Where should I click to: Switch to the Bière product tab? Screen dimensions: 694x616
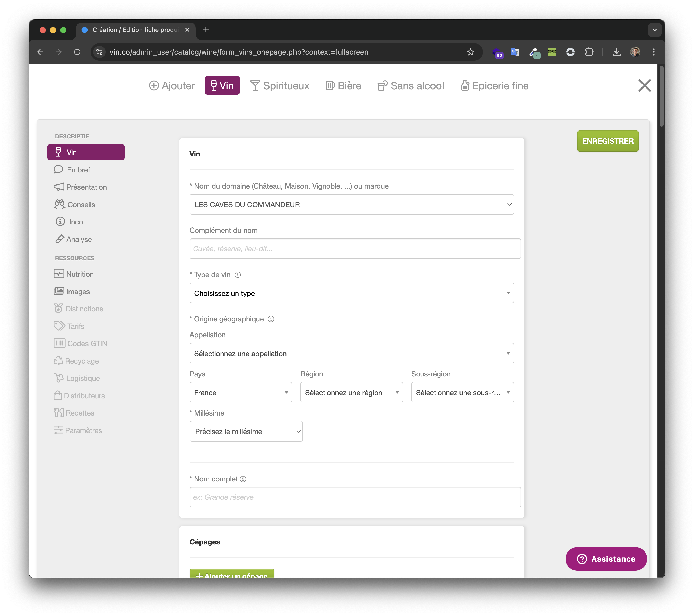(x=343, y=85)
